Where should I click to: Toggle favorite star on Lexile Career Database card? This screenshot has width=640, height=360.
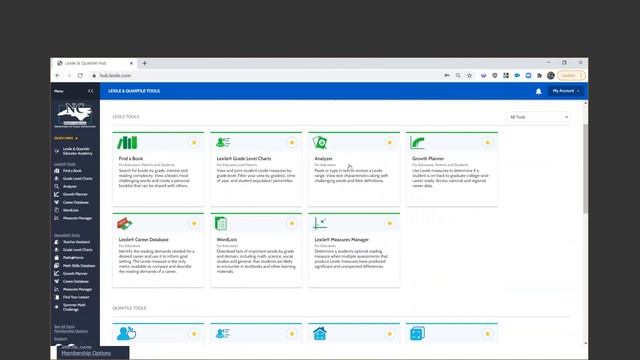pyautogui.click(x=194, y=223)
